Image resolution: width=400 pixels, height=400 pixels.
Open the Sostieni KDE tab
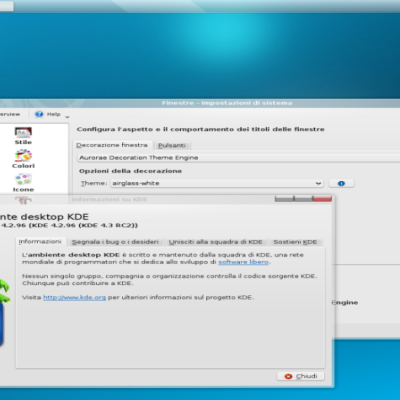point(295,242)
